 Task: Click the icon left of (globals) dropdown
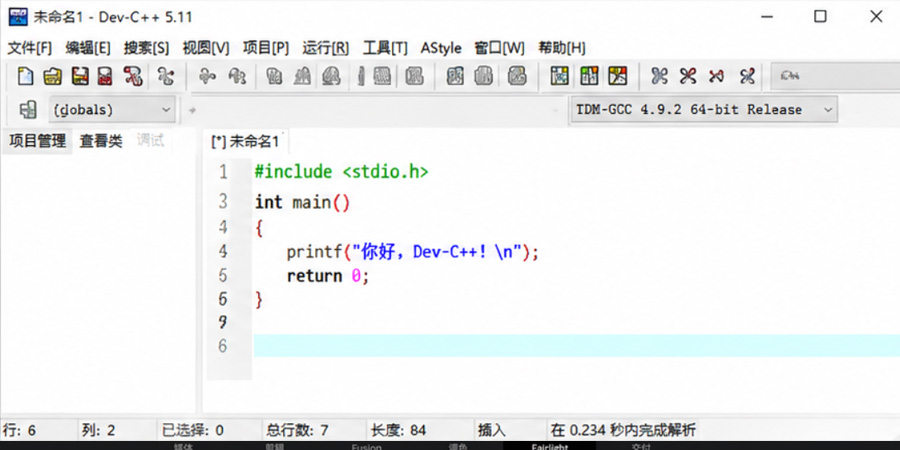point(28,110)
